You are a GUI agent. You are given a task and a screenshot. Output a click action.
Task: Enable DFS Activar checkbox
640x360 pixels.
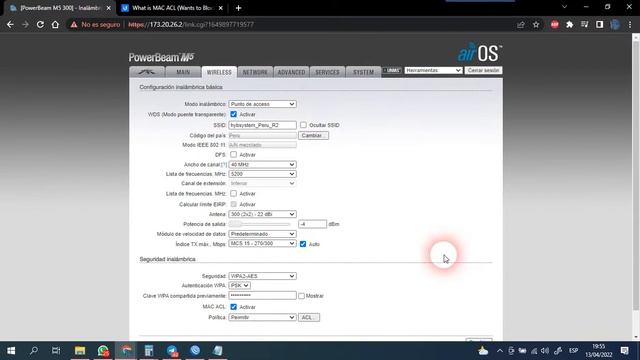(233, 155)
